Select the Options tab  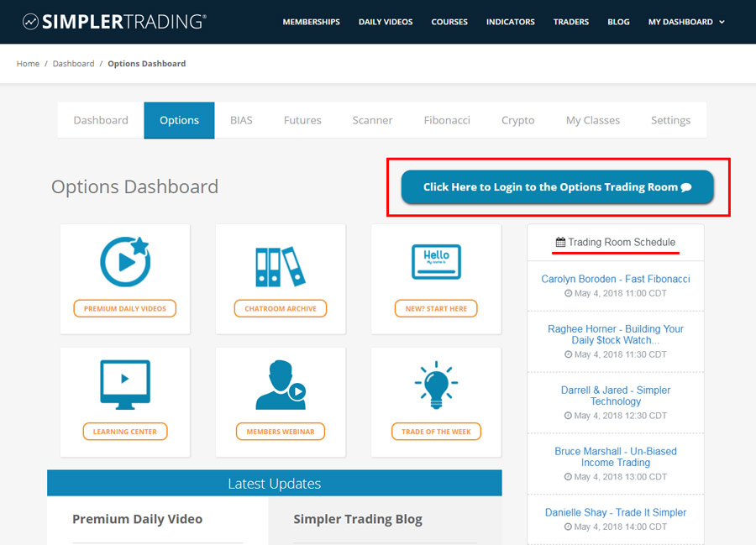click(180, 120)
